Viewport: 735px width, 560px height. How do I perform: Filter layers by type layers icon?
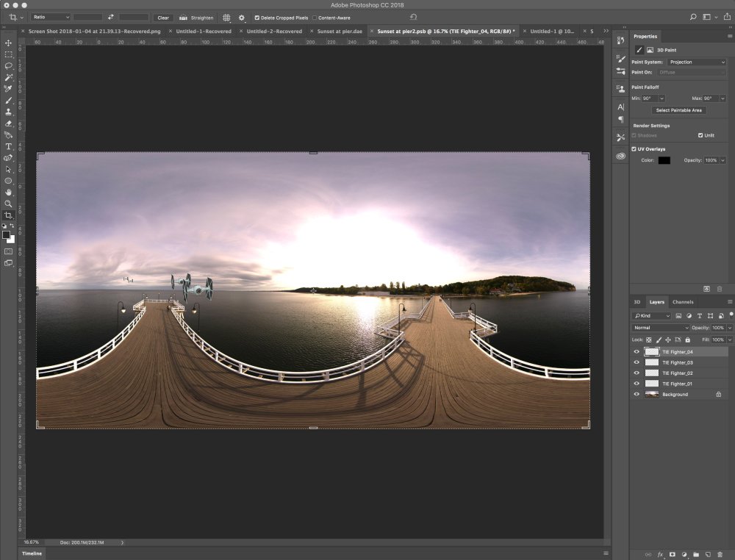(700, 316)
